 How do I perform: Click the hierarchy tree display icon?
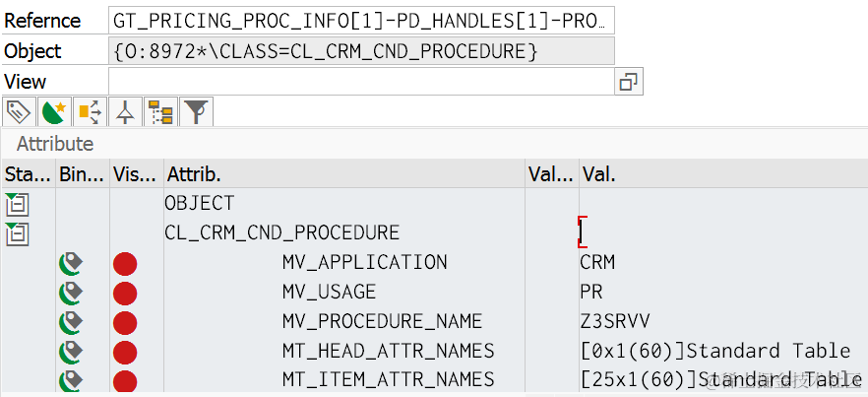160,112
